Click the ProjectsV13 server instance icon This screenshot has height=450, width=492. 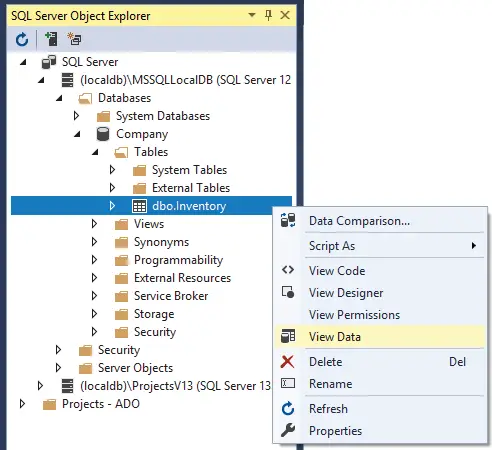pyautogui.click(x=68, y=386)
